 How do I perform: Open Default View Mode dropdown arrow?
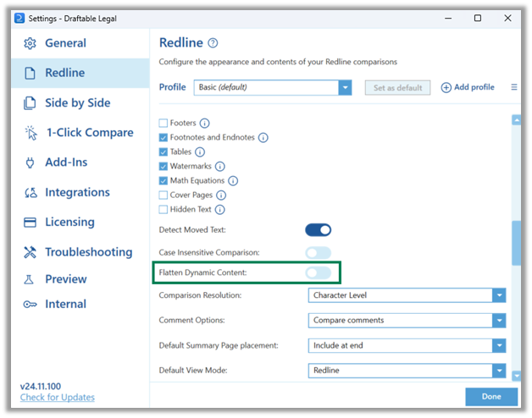tap(499, 371)
